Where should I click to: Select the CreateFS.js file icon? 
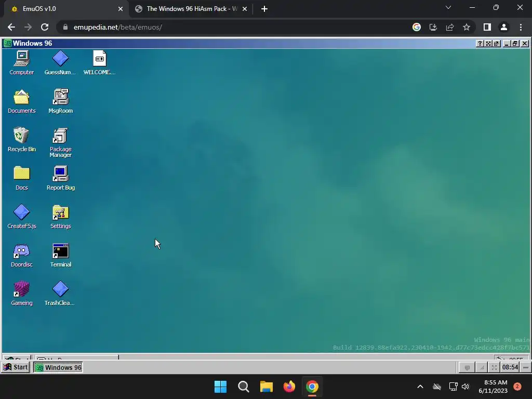click(21, 217)
